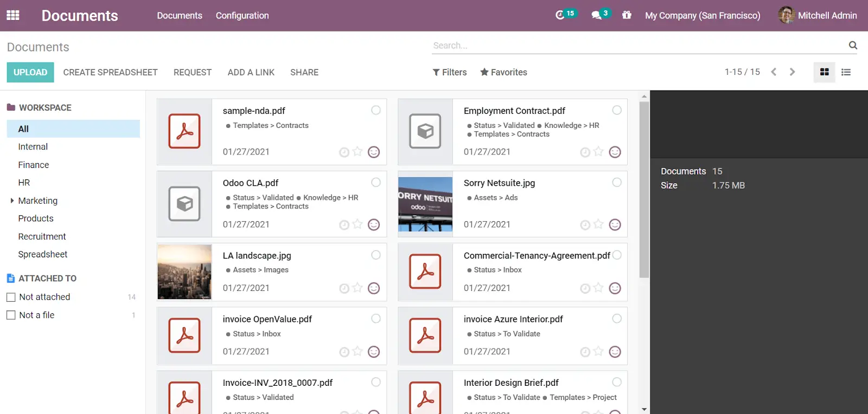Check the Not attached checkbox
The height and width of the screenshot is (414, 868).
click(11, 297)
